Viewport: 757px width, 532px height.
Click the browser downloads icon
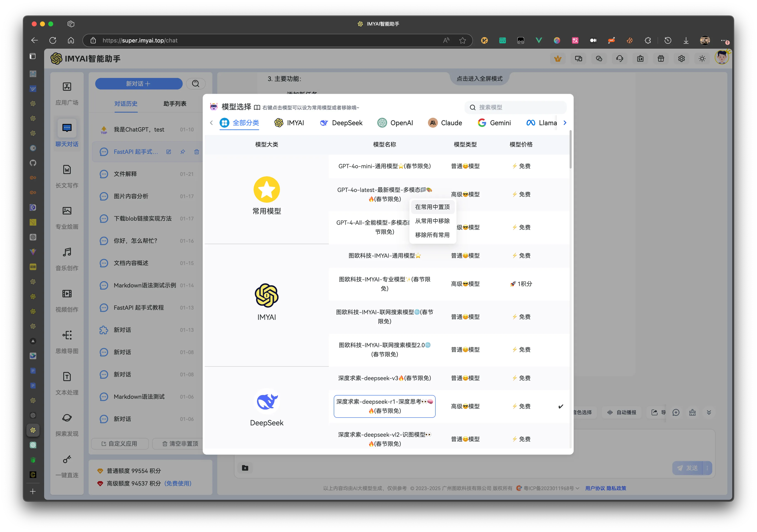coord(686,40)
